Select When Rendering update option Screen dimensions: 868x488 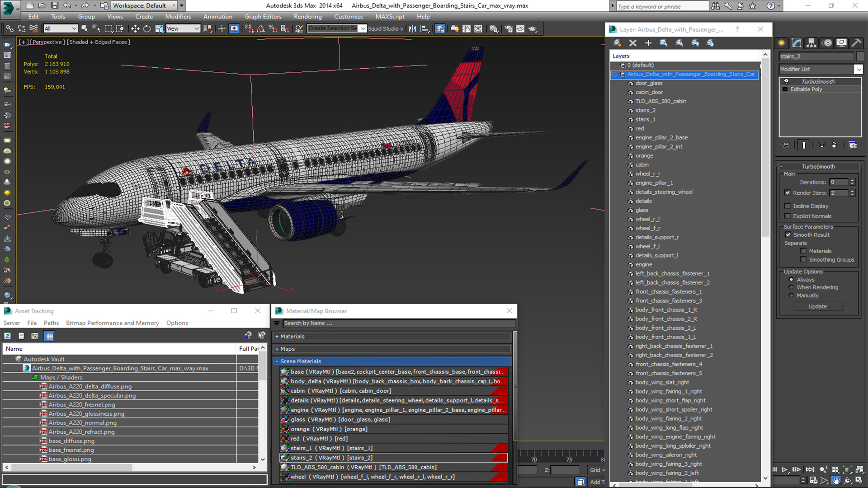click(x=791, y=287)
